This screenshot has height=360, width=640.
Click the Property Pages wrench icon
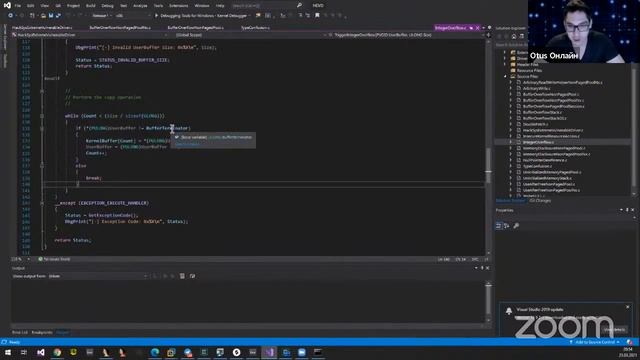[516, 226]
